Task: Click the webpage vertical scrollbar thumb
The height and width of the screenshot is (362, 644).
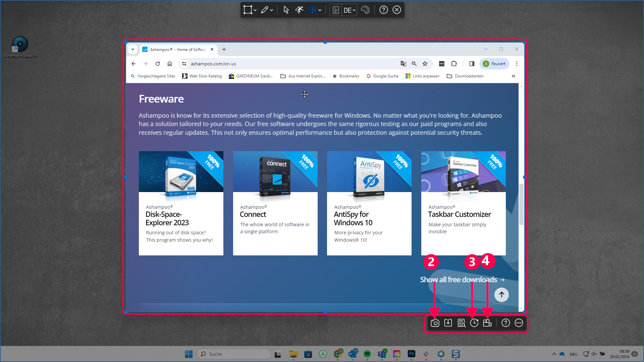Action: click(521, 204)
